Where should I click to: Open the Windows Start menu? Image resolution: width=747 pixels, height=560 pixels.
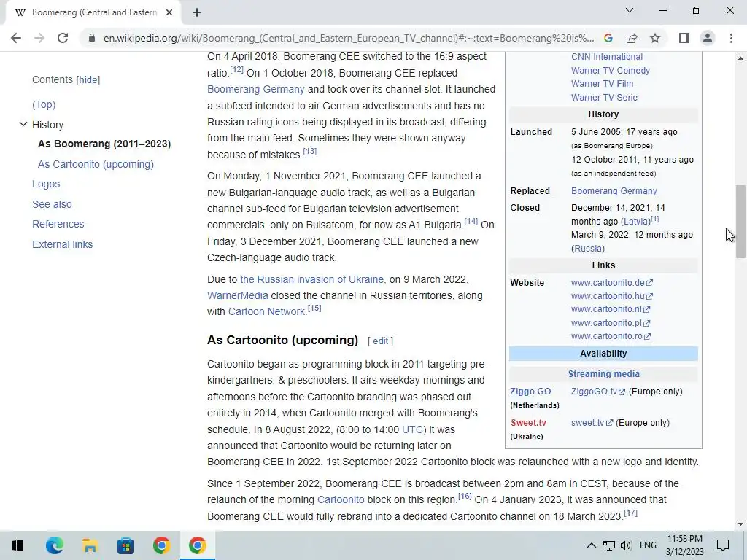point(18,545)
